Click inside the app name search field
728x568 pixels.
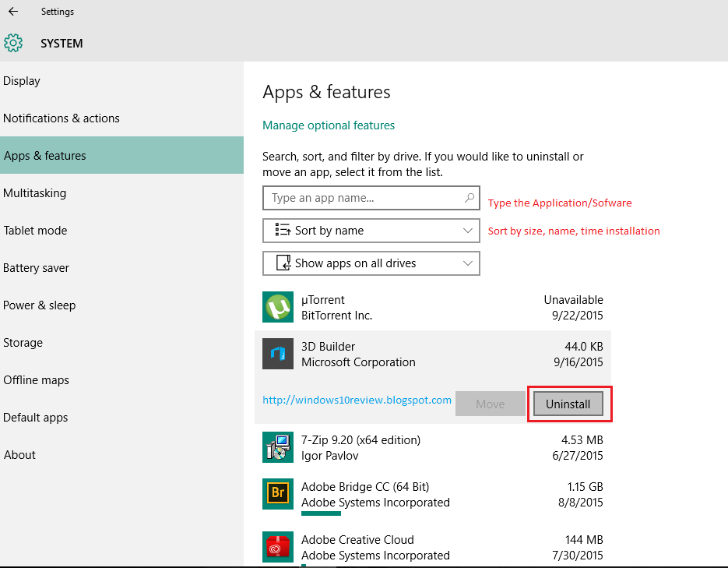pyautogui.click(x=371, y=198)
